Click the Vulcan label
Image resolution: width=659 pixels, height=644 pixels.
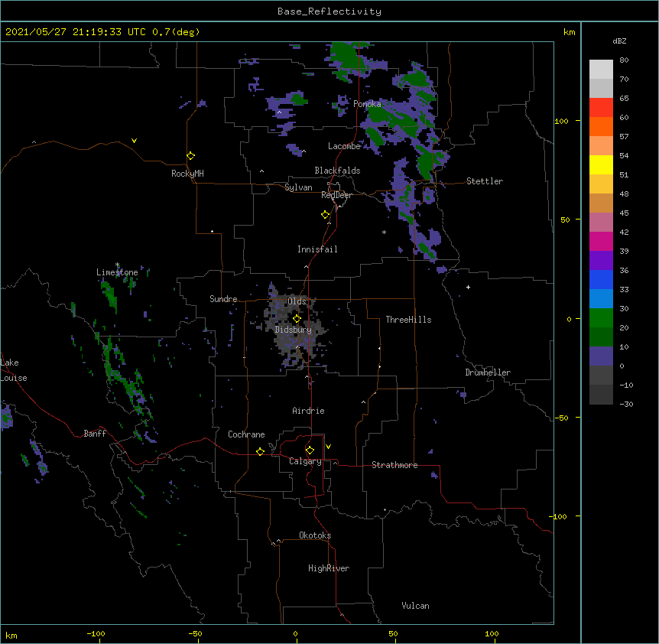tap(415, 606)
